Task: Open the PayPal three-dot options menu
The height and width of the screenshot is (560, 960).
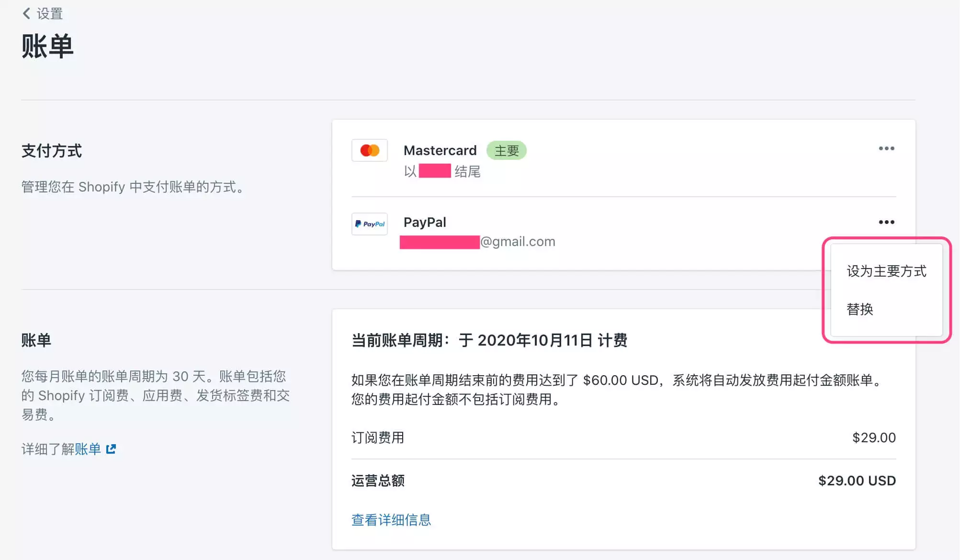Action: (x=886, y=222)
